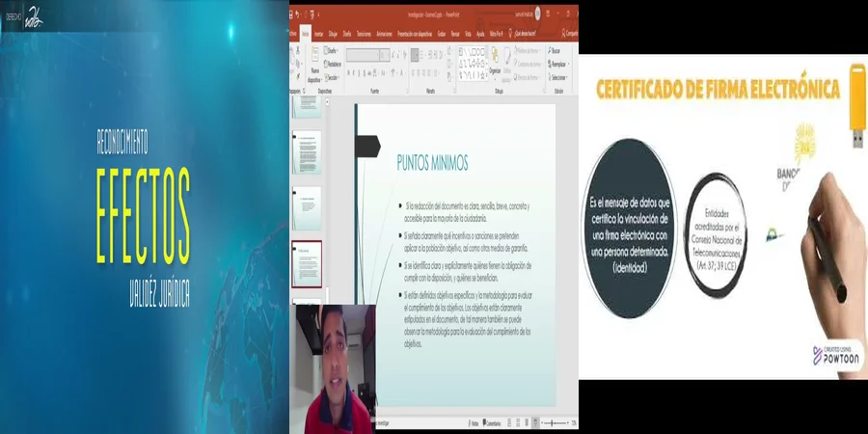868x434 pixels.
Task: Open the Vista tab
Action: pos(468,34)
